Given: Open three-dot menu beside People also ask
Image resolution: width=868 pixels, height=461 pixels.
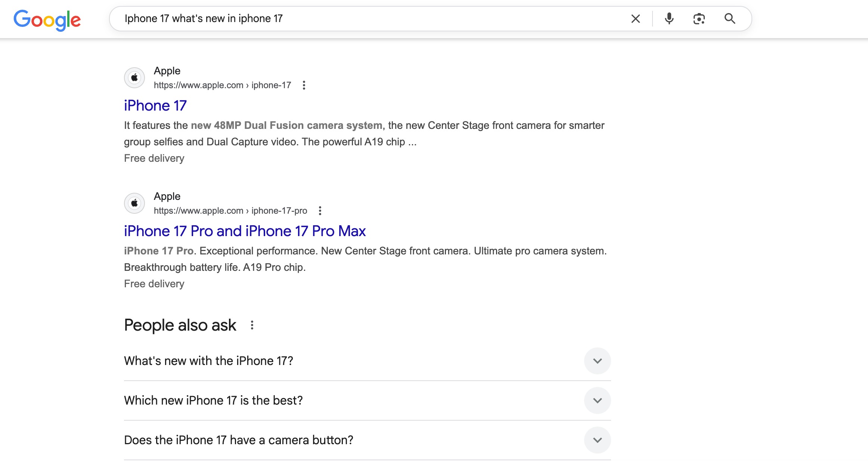Looking at the screenshot, I should [252, 325].
